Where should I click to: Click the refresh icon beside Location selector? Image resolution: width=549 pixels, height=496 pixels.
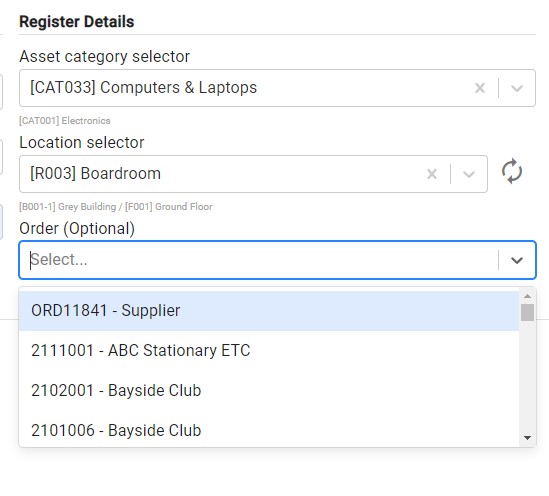click(x=512, y=172)
